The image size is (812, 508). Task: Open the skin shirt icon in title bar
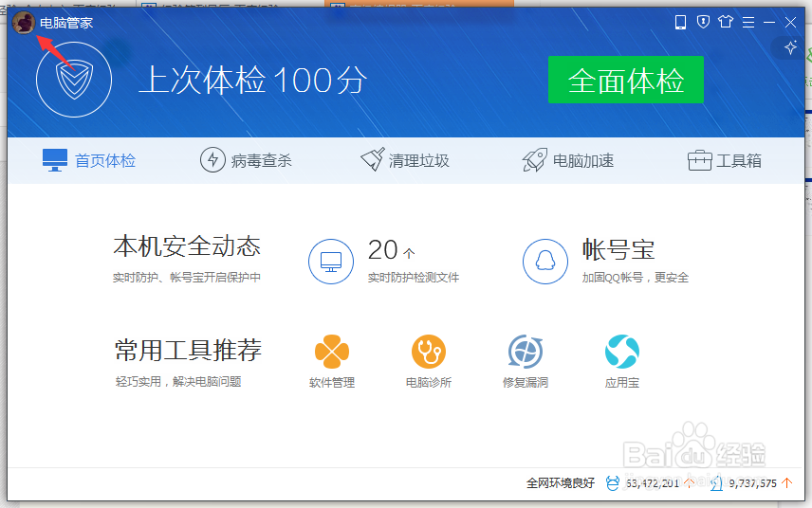726,22
